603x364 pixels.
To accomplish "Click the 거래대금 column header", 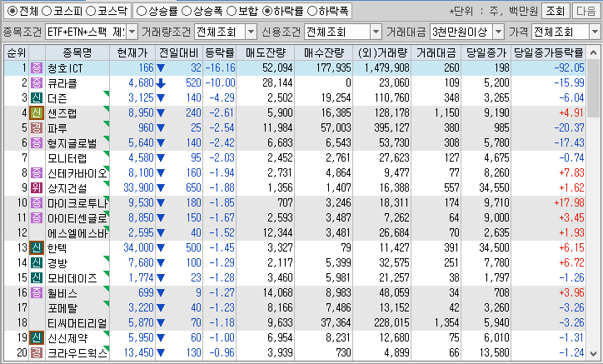I will point(436,52).
